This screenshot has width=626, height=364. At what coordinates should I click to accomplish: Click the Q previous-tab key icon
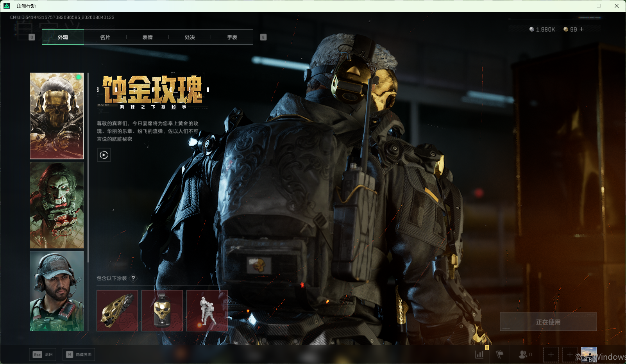tap(32, 37)
